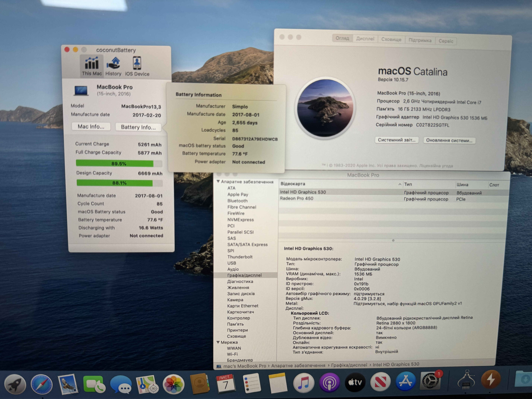Select This Mac in coconutBattery toolbar
This screenshot has height=399, width=532.
[x=92, y=66]
